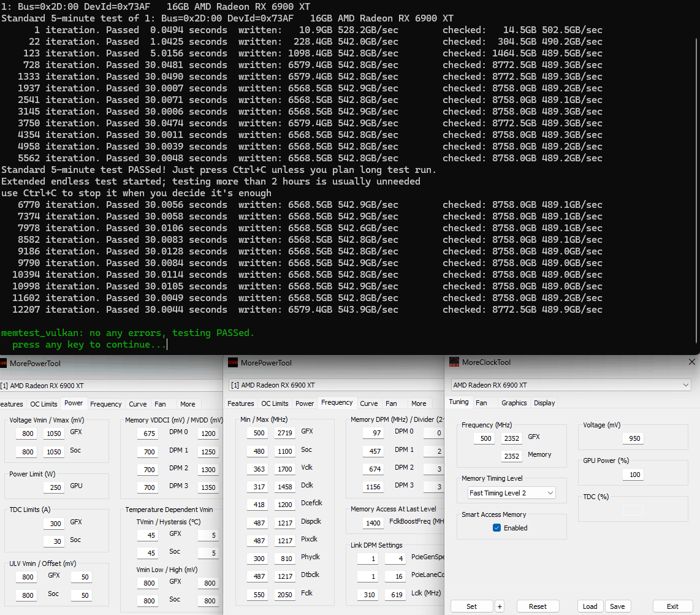The height and width of the screenshot is (615, 700).
Task: Open Fan tab in middle MorePowerTool window
Action: click(x=391, y=403)
